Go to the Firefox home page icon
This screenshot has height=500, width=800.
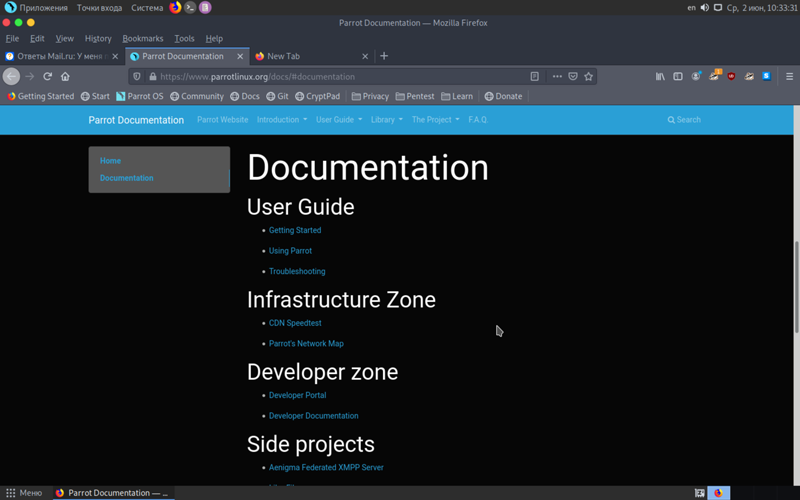coord(65,77)
